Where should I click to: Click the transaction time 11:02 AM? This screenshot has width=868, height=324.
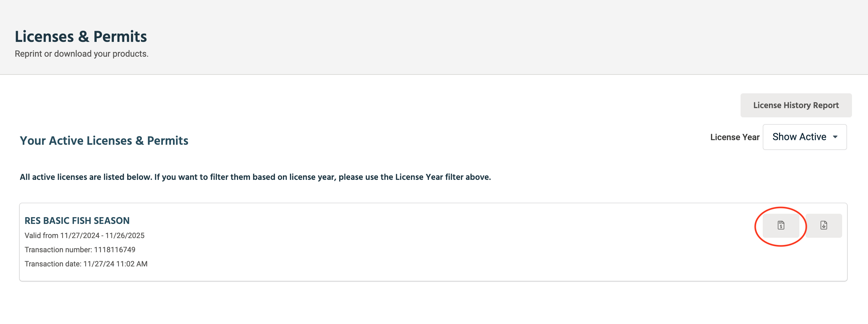coord(132,264)
